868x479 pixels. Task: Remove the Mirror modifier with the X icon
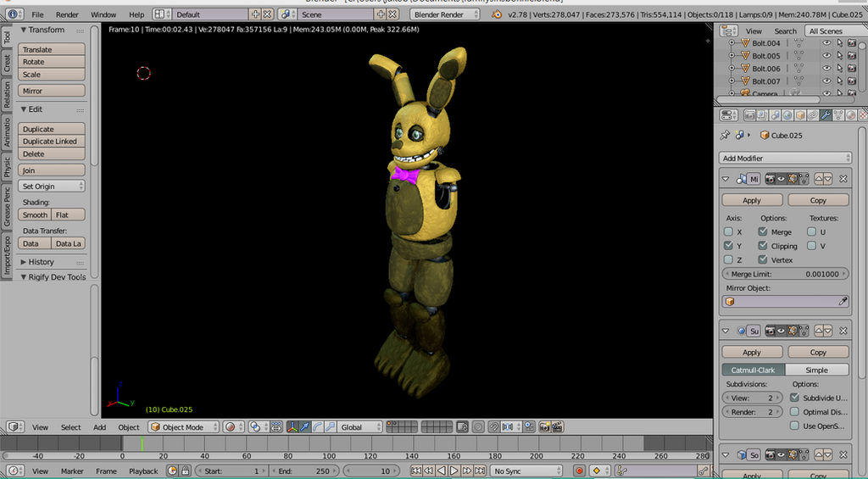click(x=843, y=179)
